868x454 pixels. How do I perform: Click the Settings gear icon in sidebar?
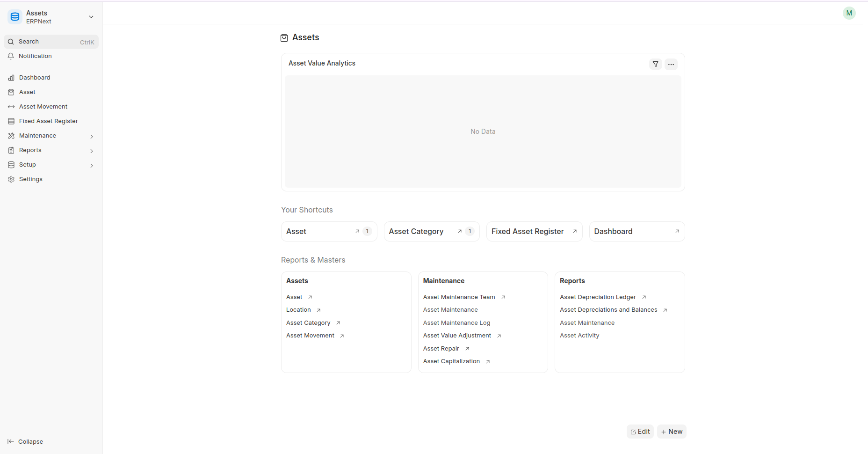[x=11, y=179]
